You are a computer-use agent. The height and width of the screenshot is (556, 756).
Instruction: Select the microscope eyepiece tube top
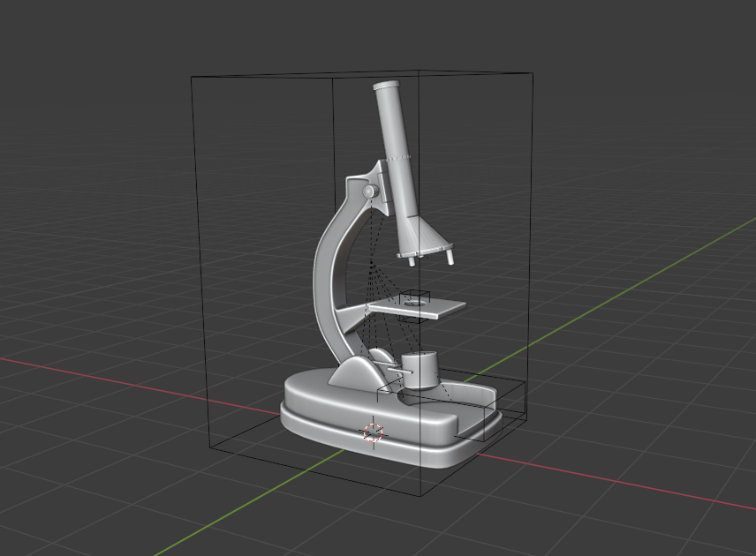click(x=387, y=89)
